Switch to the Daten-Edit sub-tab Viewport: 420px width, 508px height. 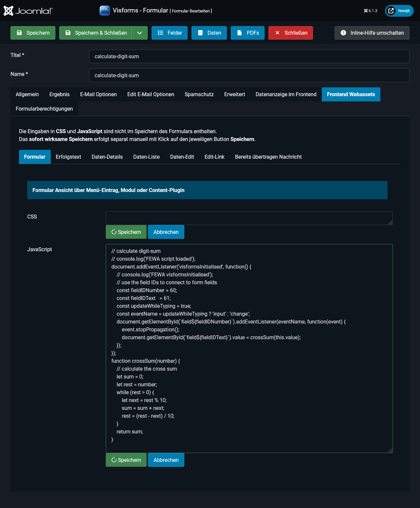click(182, 157)
